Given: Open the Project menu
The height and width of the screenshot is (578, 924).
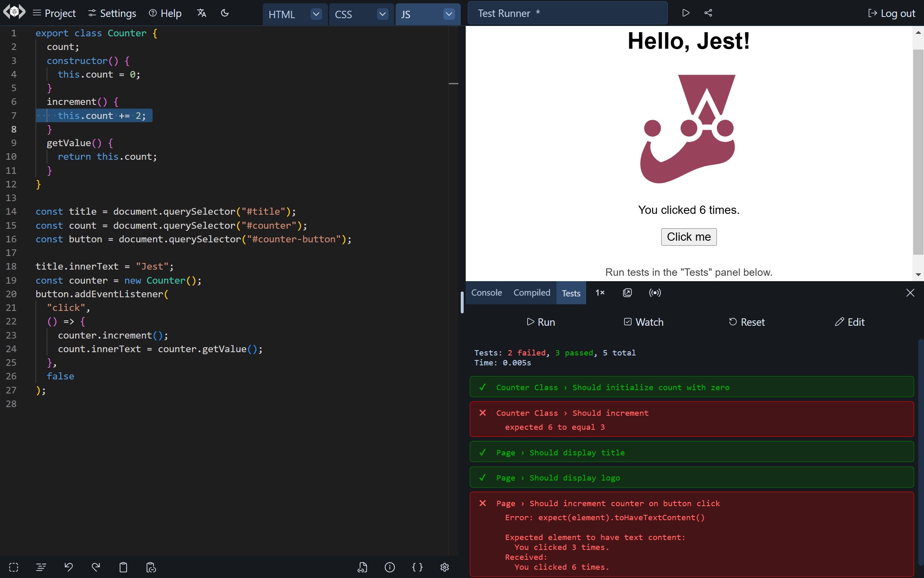Looking at the screenshot, I should coord(54,13).
